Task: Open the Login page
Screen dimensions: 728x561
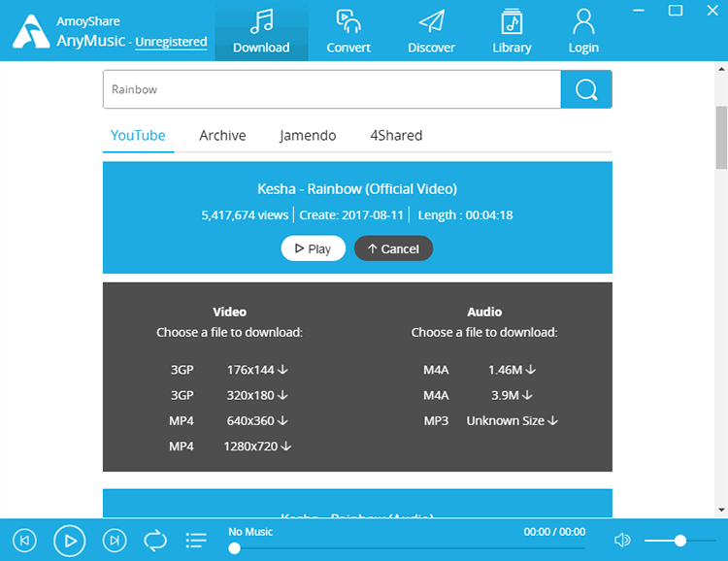Action: [583, 31]
